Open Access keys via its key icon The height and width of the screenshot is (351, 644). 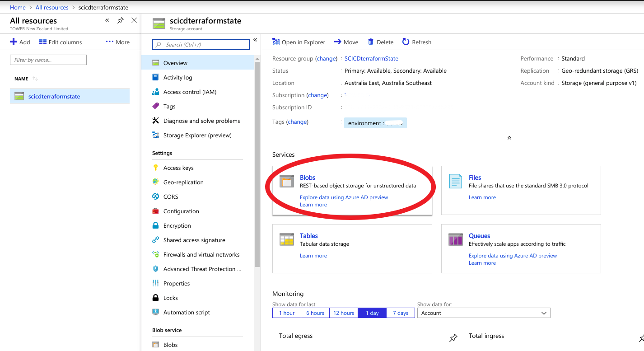[156, 168]
